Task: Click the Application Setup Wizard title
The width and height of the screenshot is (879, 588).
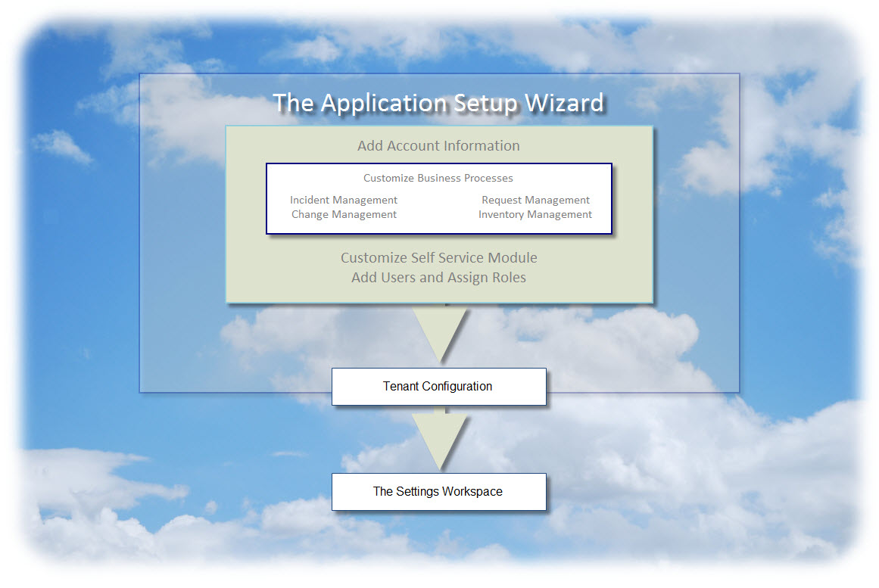Action: coord(438,103)
